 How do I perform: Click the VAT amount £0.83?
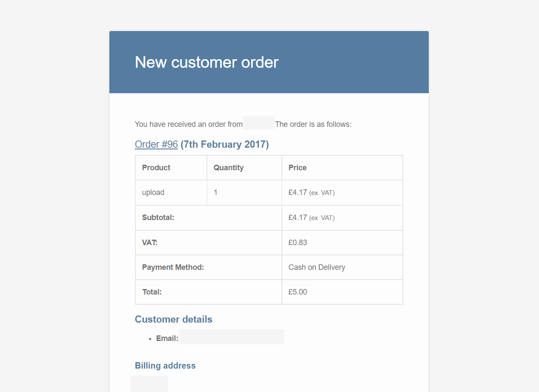(298, 243)
